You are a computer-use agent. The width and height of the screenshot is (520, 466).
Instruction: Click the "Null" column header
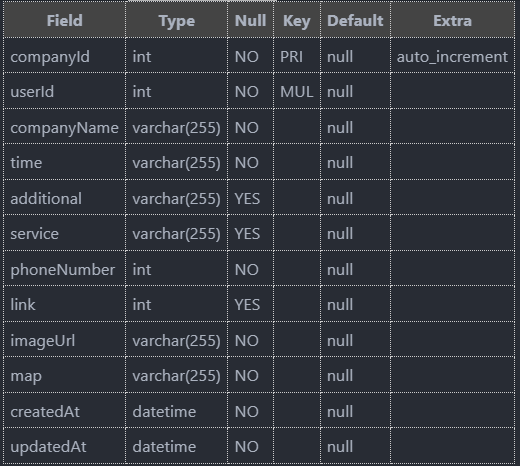pos(250,21)
